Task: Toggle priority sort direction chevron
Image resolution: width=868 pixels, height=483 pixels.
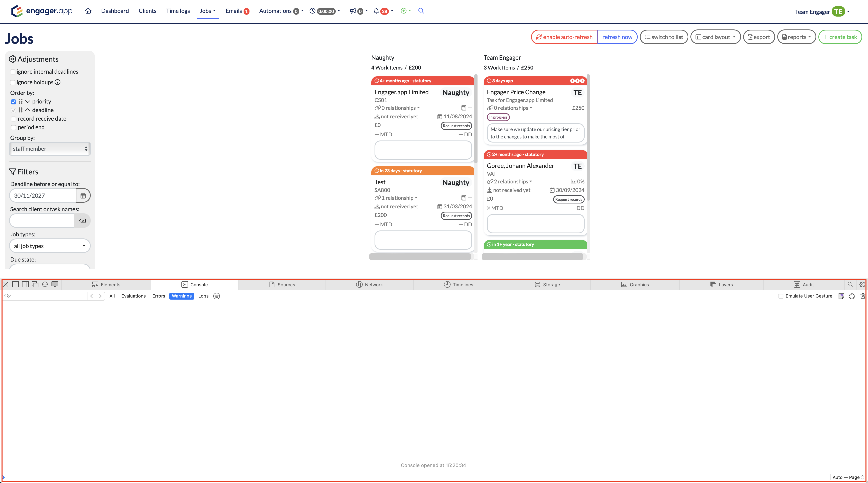Action: pyautogui.click(x=28, y=101)
